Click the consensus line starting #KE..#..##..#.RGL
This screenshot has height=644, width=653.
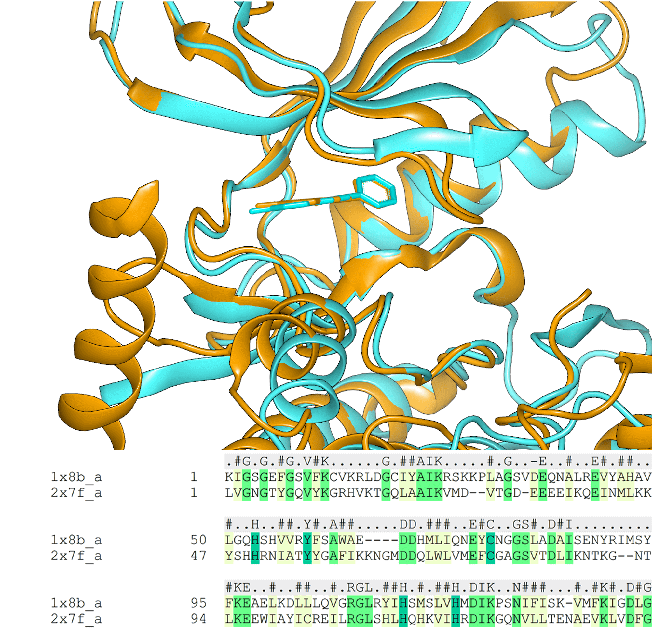point(438,587)
